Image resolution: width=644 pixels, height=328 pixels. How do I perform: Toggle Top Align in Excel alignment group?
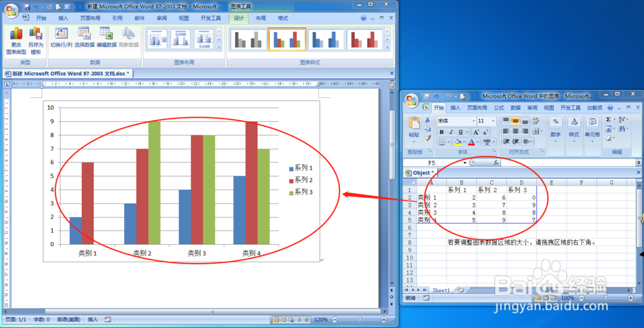506,121
